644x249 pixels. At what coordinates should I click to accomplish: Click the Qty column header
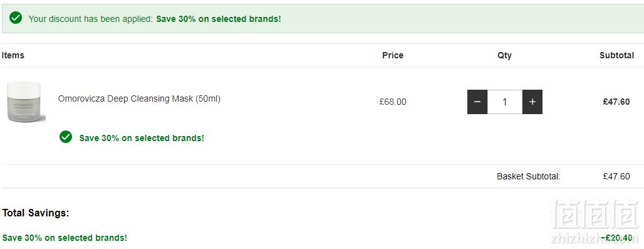pyautogui.click(x=504, y=55)
